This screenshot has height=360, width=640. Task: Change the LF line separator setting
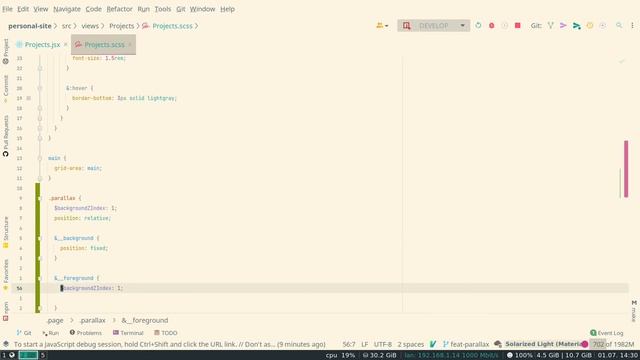[x=364, y=344]
